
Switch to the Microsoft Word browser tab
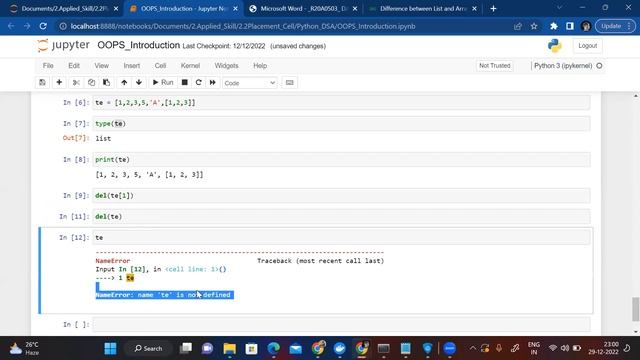302,9
